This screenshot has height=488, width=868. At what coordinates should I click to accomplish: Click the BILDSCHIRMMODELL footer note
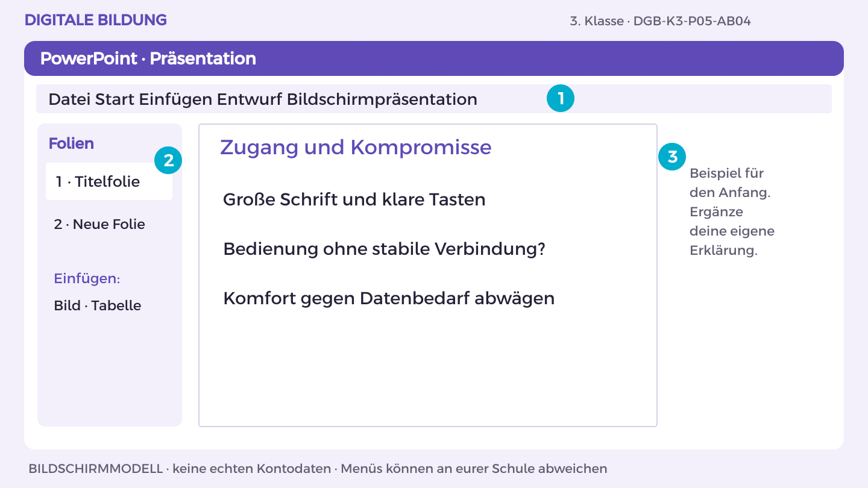tap(318, 469)
